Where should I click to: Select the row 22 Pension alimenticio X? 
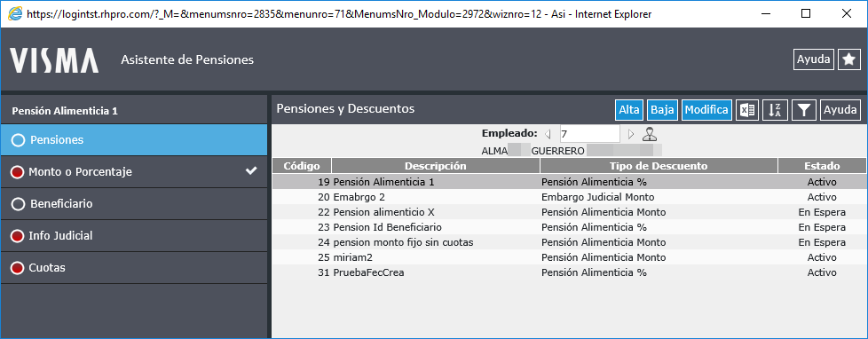(x=569, y=212)
